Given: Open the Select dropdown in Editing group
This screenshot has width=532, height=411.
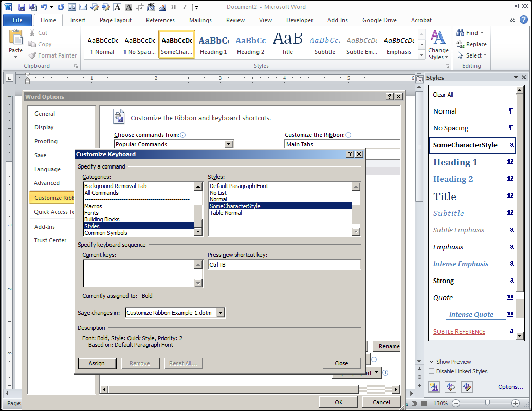Looking at the screenshot, I should 472,55.
